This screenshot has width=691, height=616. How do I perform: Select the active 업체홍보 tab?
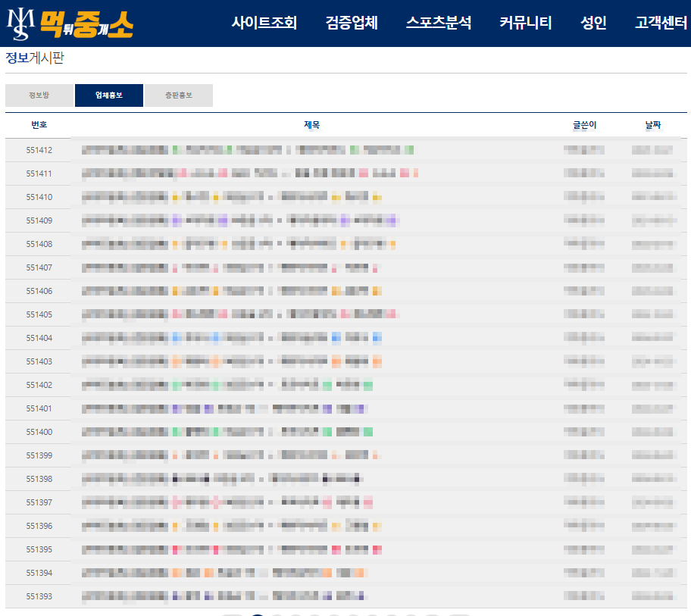[108, 95]
